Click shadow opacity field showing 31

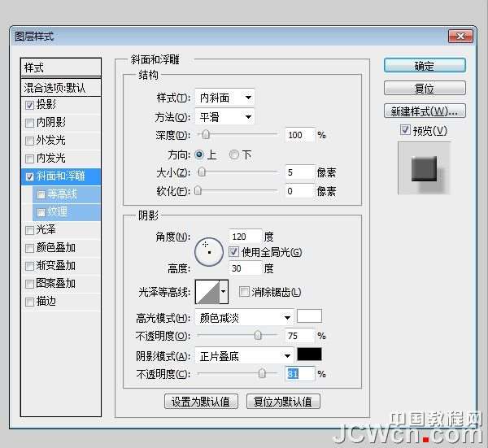tap(299, 374)
